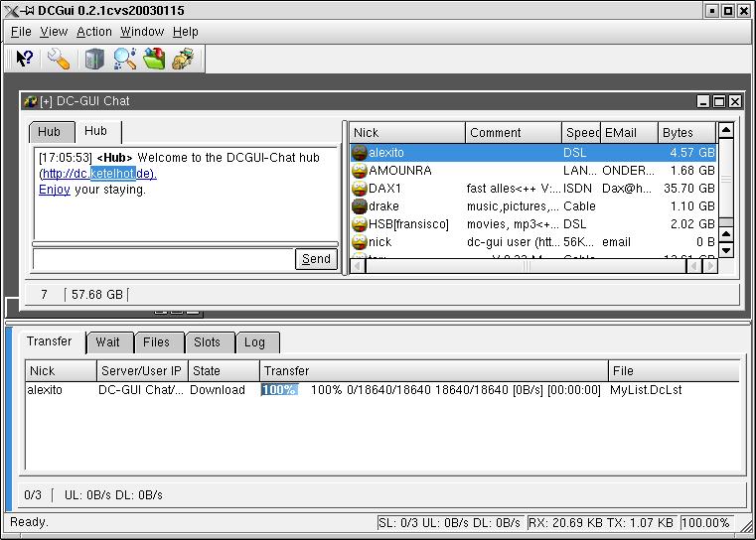Switch to the Files tab
This screenshot has height=540, width=756.
159,342
